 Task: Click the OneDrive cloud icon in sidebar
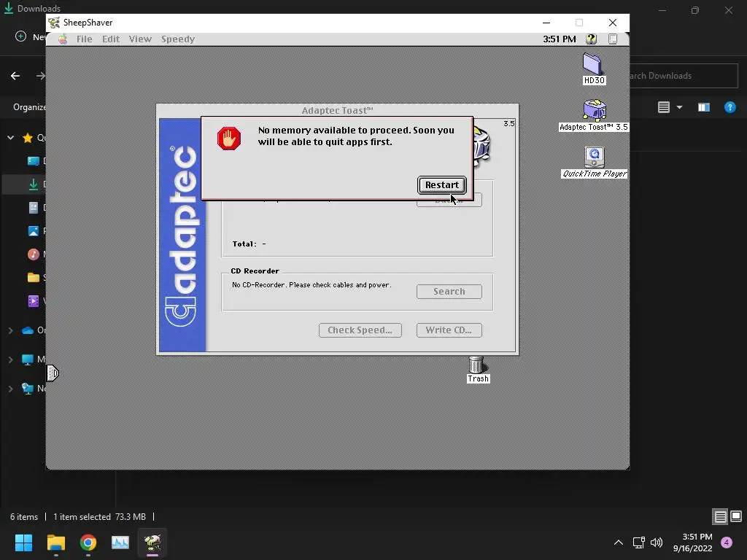(28, 330)
